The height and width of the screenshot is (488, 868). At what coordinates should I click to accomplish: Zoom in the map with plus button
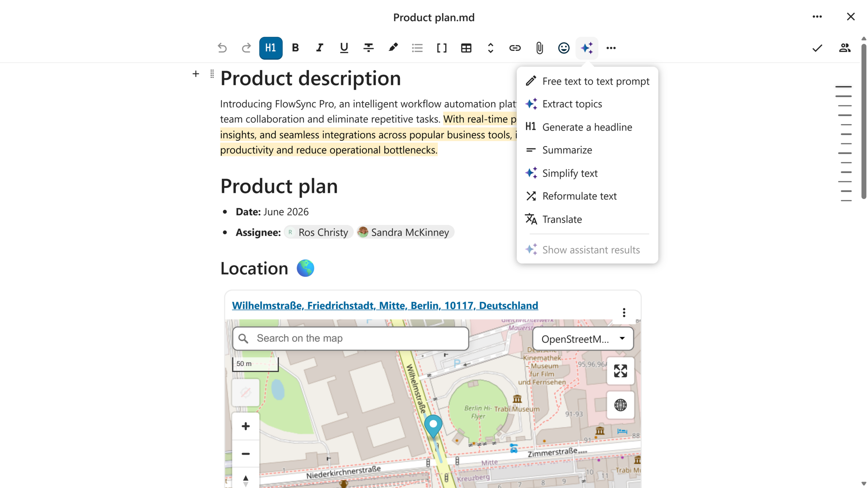[245, 426]
